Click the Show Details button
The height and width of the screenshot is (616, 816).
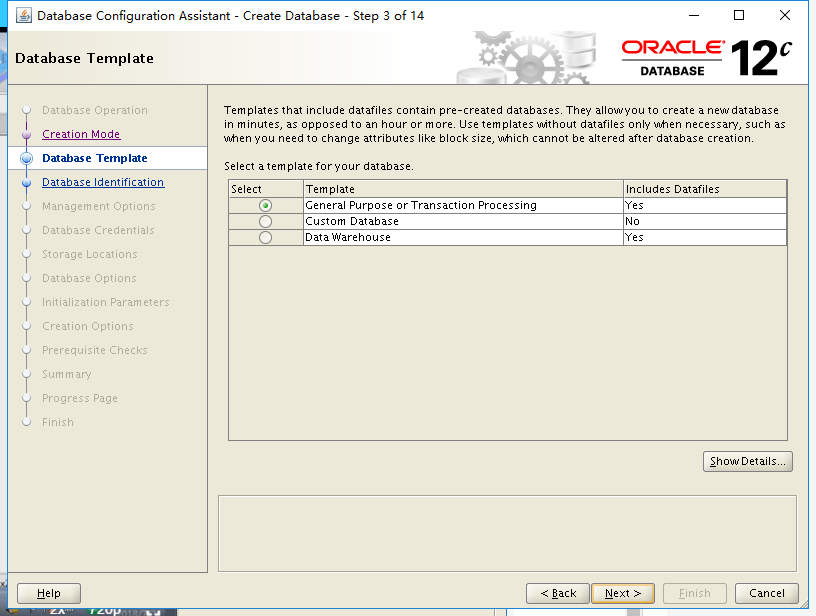pyautogui.click(x=747, y=461)
